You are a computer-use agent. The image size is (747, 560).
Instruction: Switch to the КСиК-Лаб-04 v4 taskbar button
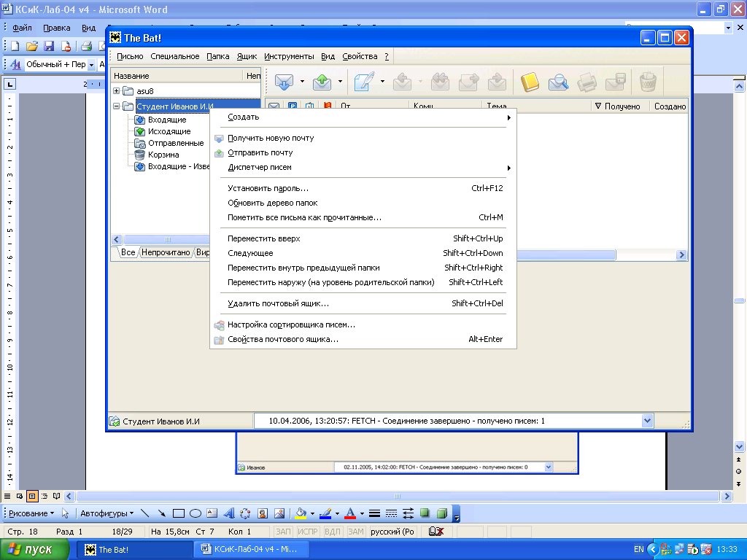(x=252, y=550)
